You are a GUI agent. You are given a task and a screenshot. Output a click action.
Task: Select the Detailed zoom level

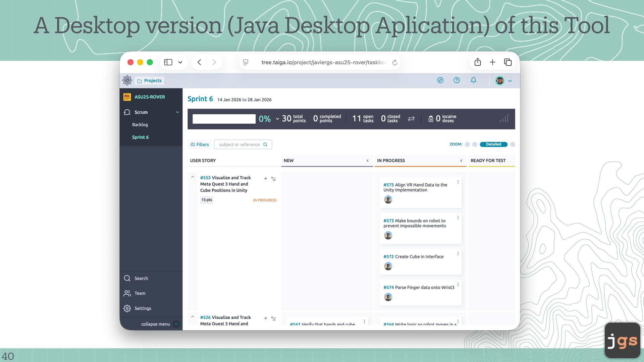493,144
